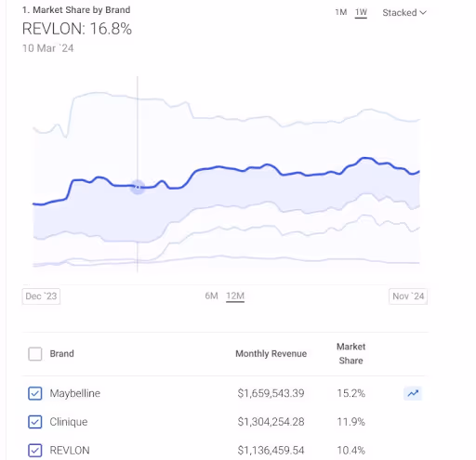
Task: Open the Nov '24 end date field
Action: [408, 296]
